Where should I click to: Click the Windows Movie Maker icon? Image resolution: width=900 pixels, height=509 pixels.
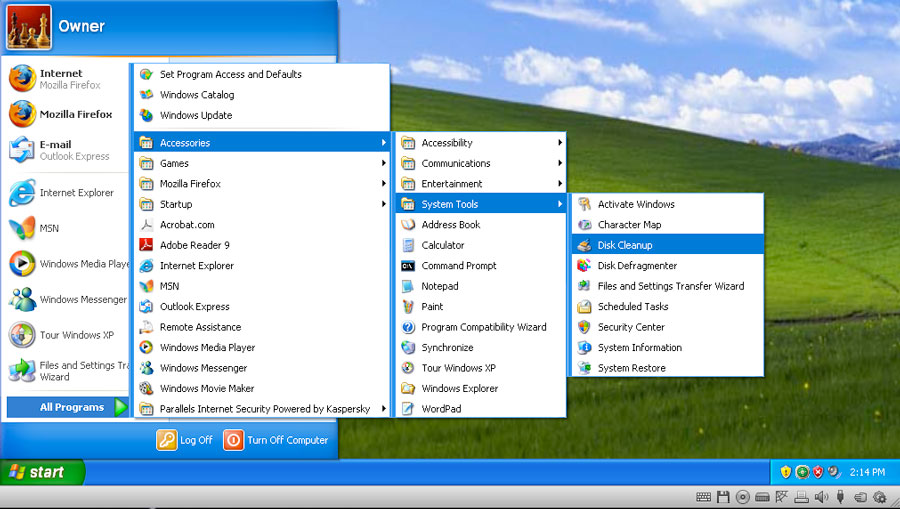click(x=146, y=388)
